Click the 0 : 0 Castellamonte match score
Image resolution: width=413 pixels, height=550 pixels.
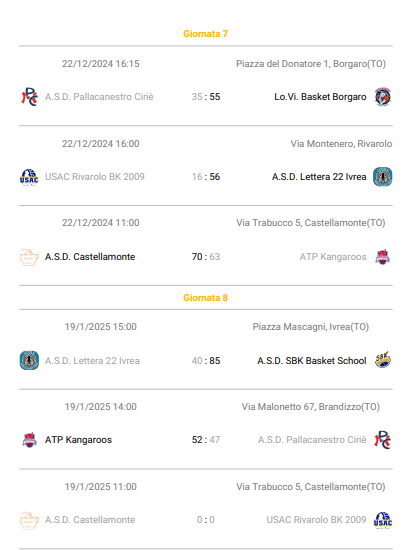206,520
